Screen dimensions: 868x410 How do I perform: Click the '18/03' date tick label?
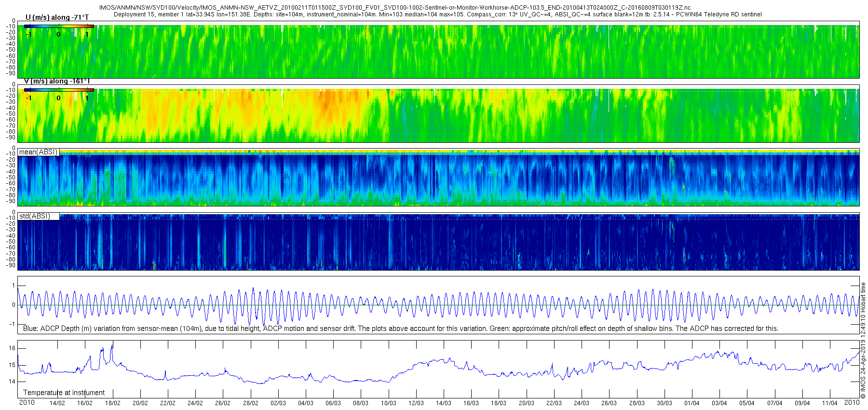click(x=499, y=403)
